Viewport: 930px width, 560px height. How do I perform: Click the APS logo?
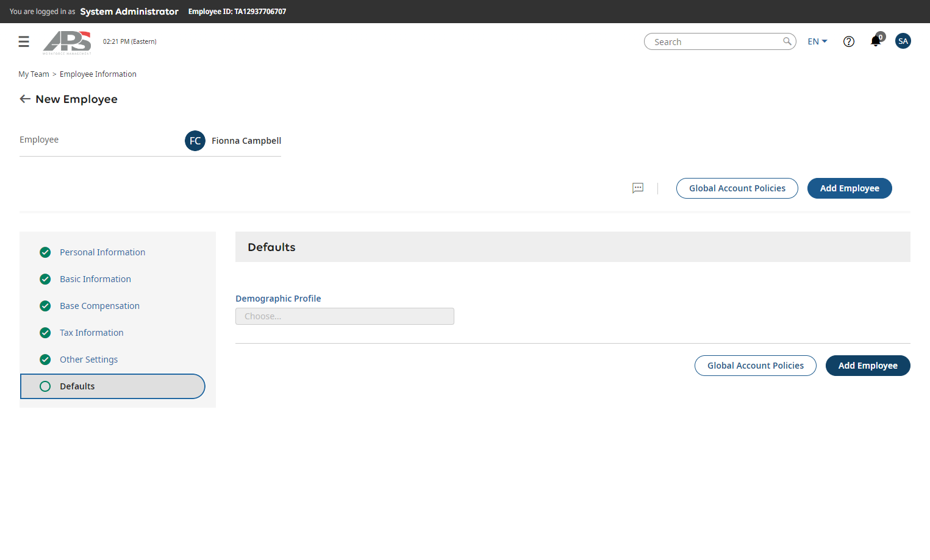pos(67,42)
